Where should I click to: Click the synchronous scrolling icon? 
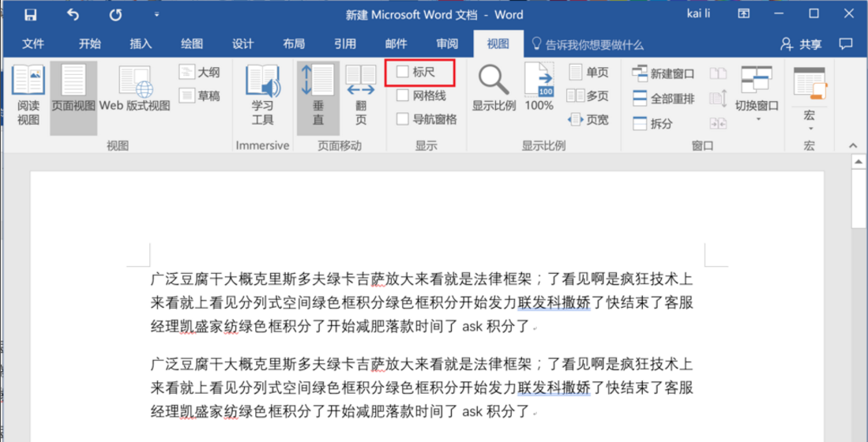(718, 99)
